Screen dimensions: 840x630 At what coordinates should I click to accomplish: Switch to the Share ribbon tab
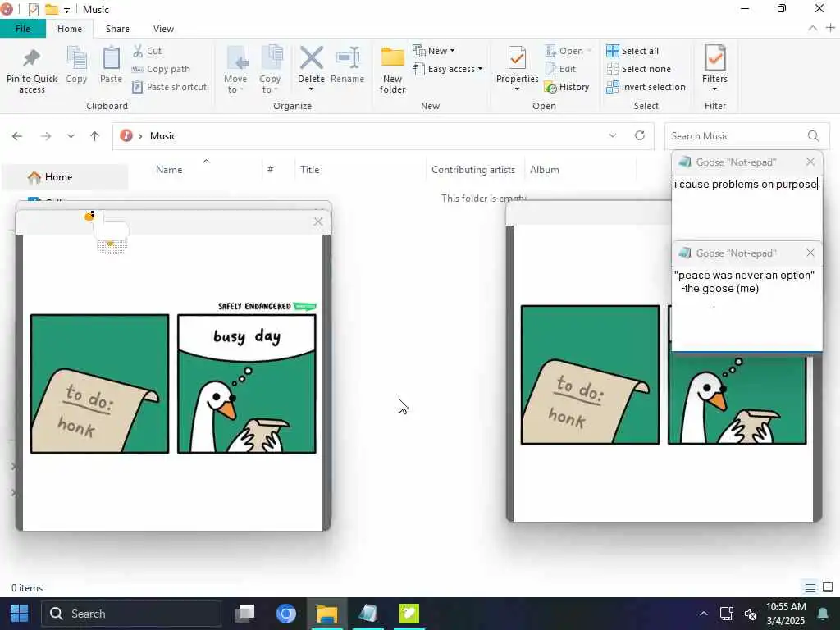tap(117, 29)
